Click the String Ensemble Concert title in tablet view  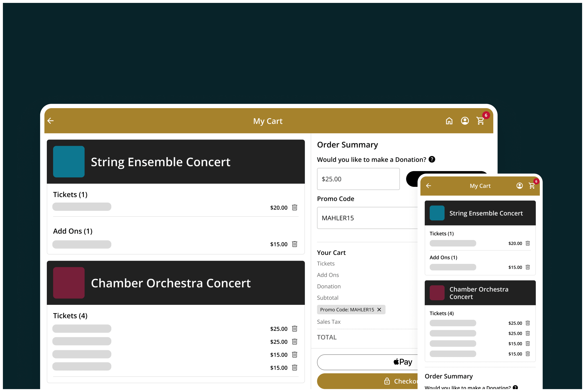click(160, 162)
